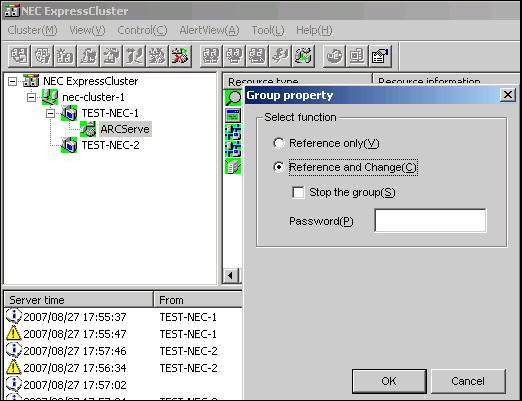The height and width of the screenshot is (401, 522).
Task: Select the NEC ExpressCluster root label
Action: click(x=90, y=81)
